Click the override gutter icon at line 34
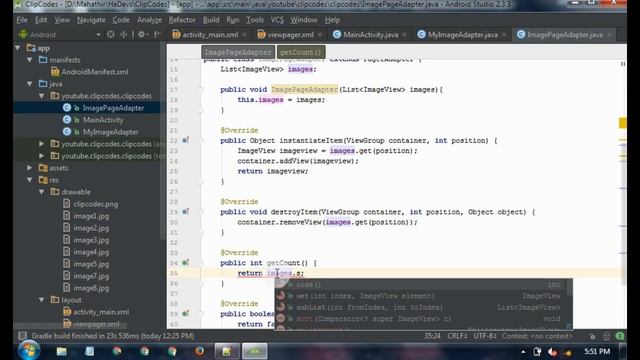 point(185,263)
